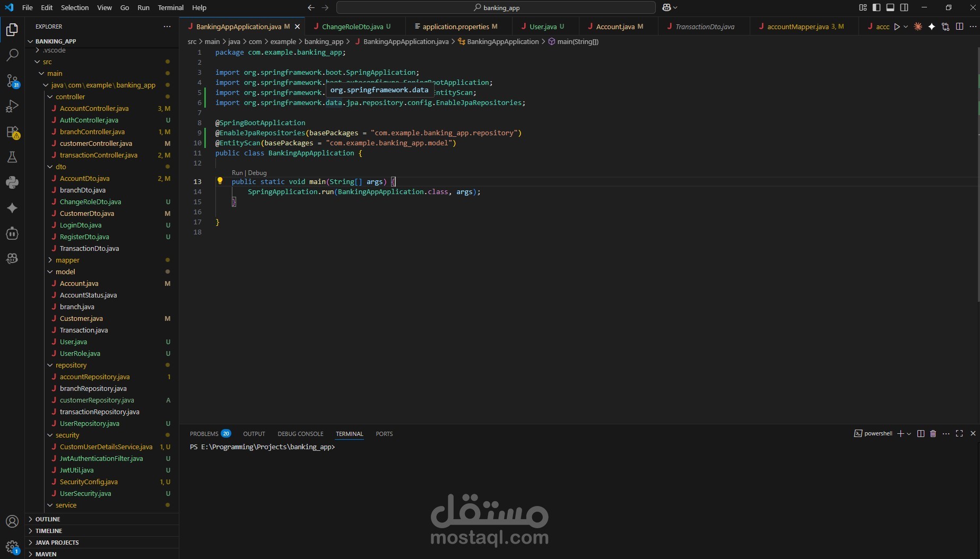
Task: Open the Testing flask view
Action: pyautogui.click(x=12, y=157)
